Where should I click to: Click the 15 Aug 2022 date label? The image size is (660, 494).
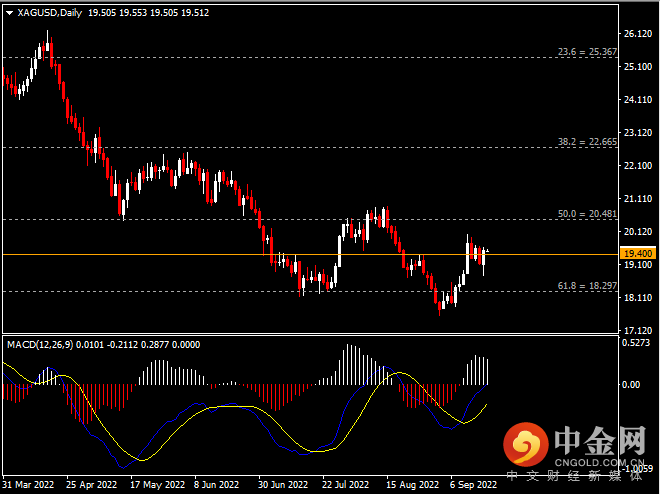tap(412, 485)
